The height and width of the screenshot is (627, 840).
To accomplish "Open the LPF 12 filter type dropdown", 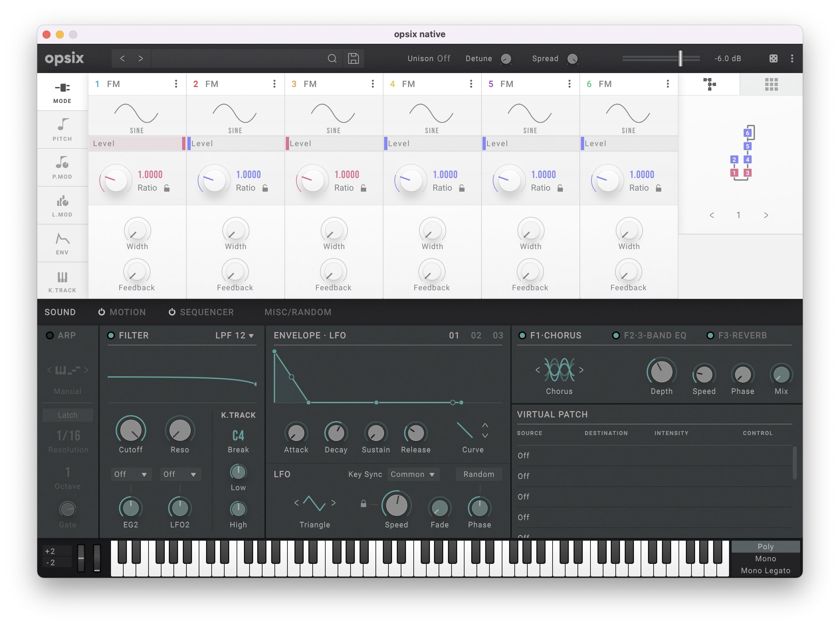I will pyautogui.click(x=234, y=335).
